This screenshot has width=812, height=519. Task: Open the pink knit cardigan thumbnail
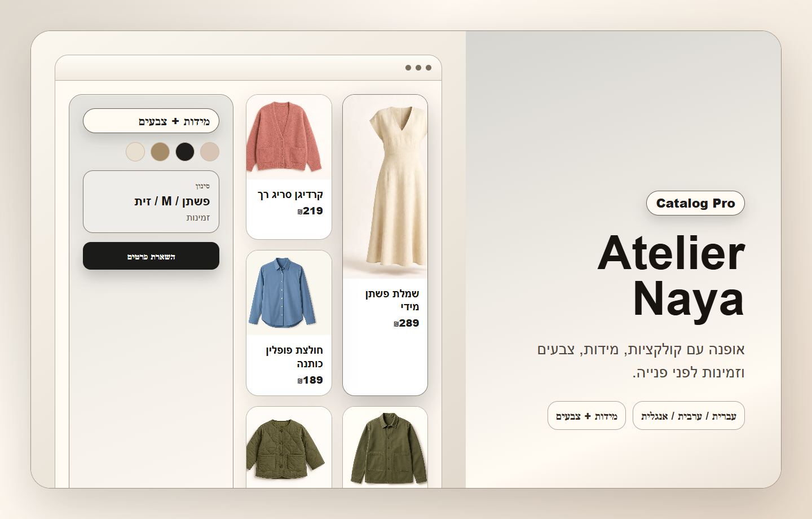pyautogui.click(x=289, y=137)
